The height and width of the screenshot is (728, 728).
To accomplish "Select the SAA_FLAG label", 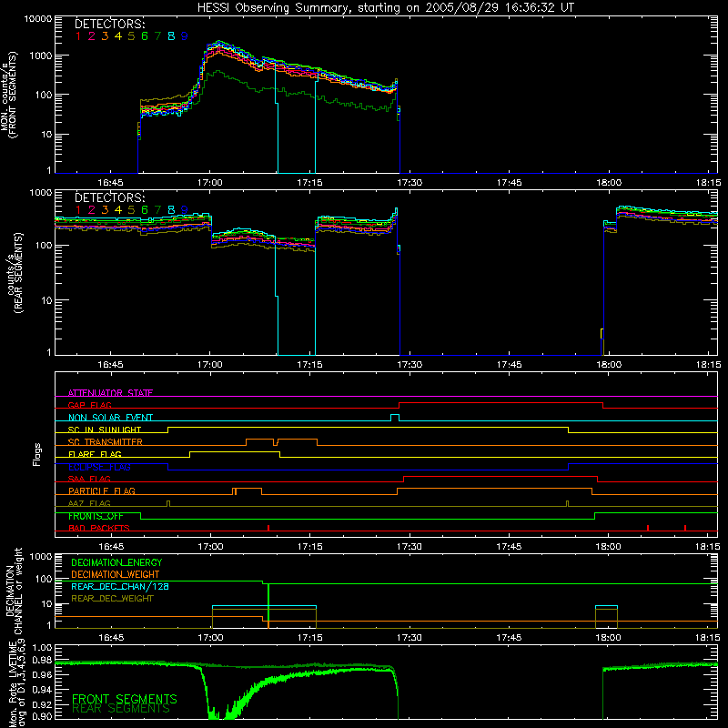I will (89, 479).
